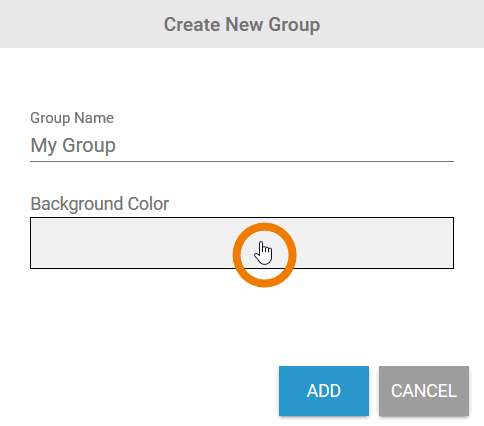Click the 'My Group' text in the field
This screenshot has width=484, height=426.
(73, 146)
